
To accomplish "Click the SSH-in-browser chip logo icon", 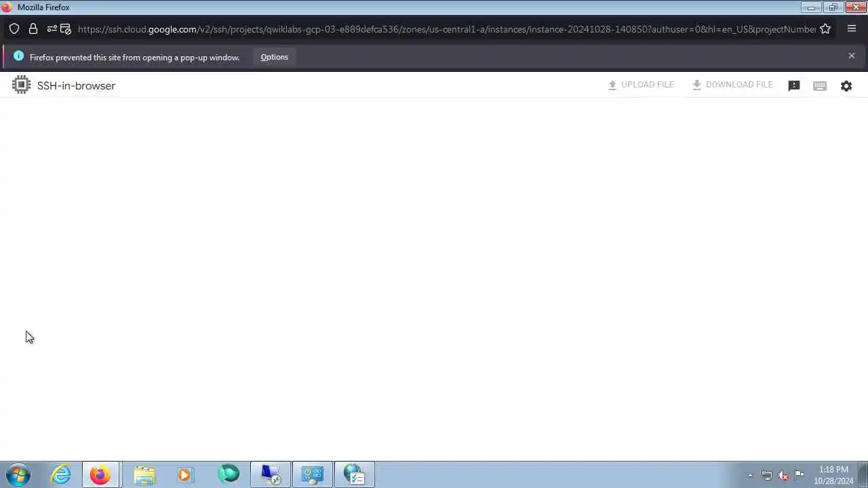I will click(21, 85).
